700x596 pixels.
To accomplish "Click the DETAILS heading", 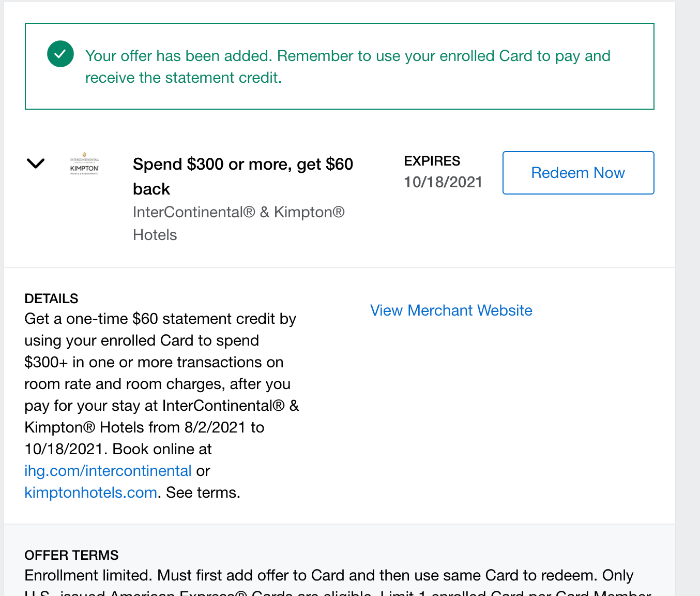I will click(x=51, y=299).
